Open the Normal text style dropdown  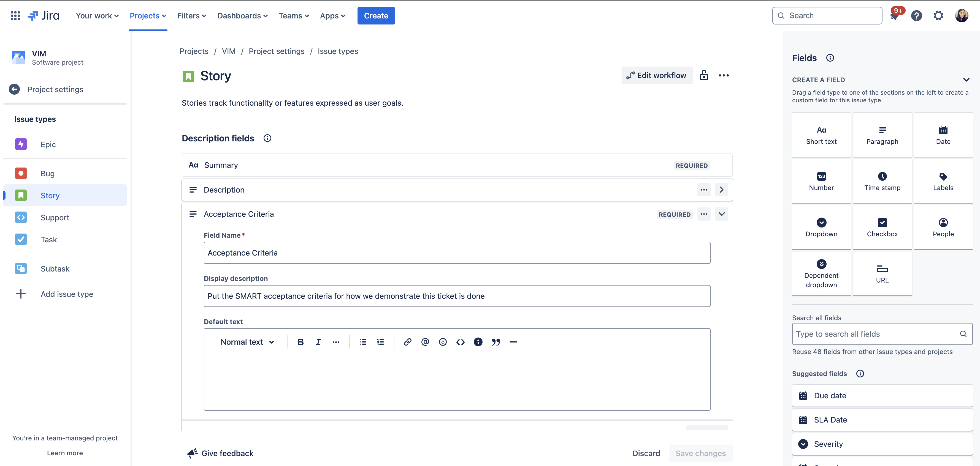click(247, 342)
